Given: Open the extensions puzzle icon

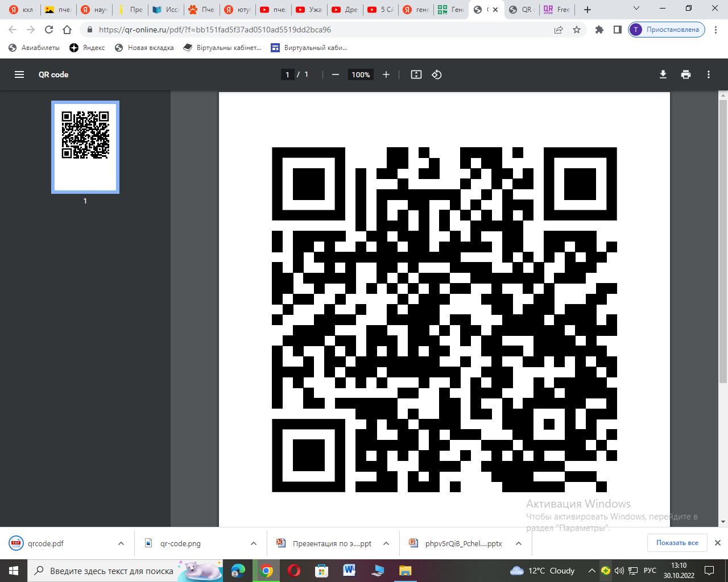Looking at the screenshot, I should [x=599, y=30].
